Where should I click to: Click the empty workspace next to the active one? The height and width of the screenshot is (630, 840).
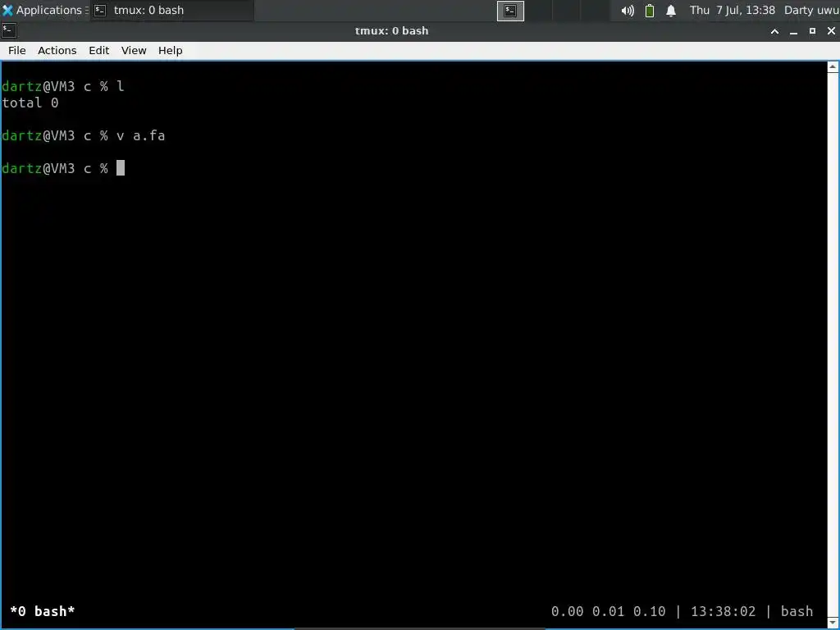tap(538, 11)
